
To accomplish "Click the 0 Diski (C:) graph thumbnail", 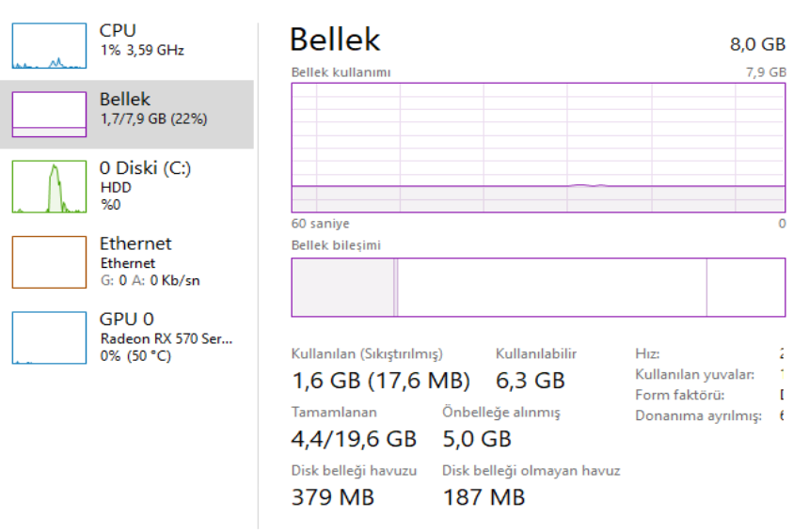I will click(49, 186).
